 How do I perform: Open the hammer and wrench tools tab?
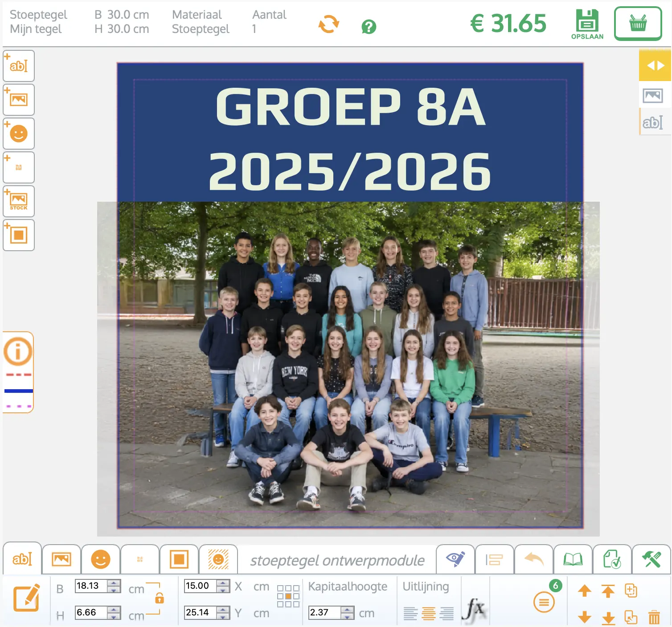(652, 559)
